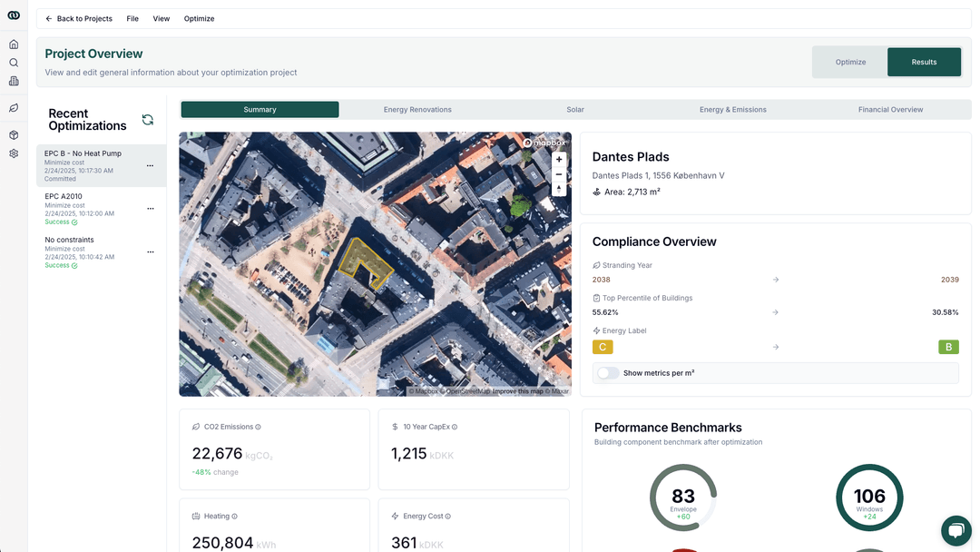Click the buildings icon in the sidebar

pos(14,81)
